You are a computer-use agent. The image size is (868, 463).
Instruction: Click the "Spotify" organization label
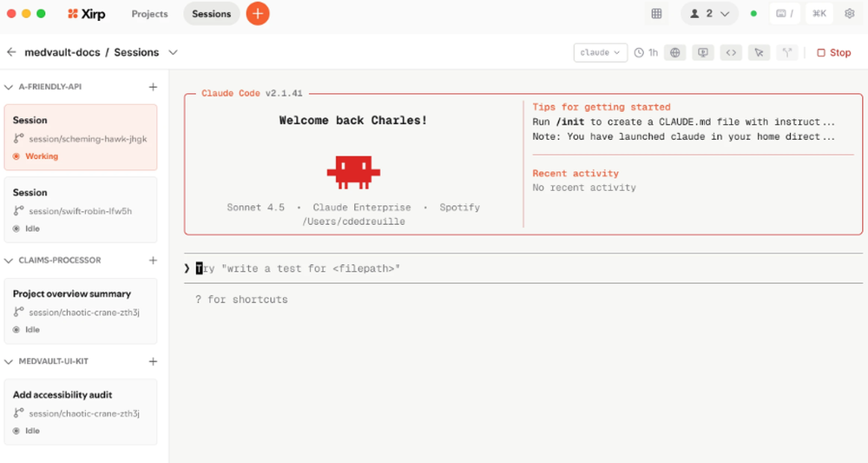tap(459, 207)
